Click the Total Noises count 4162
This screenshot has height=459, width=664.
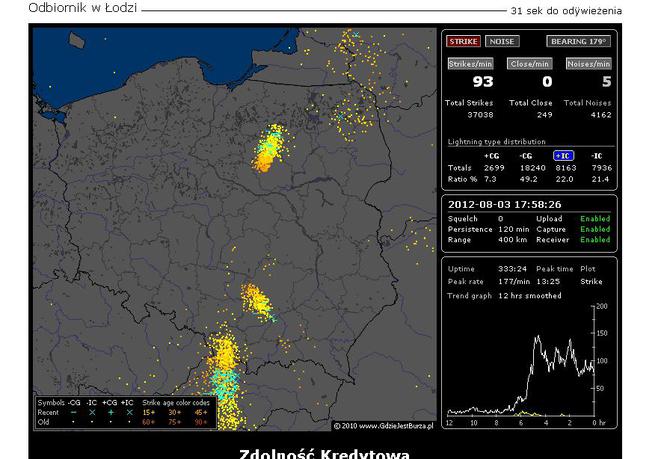600,115
